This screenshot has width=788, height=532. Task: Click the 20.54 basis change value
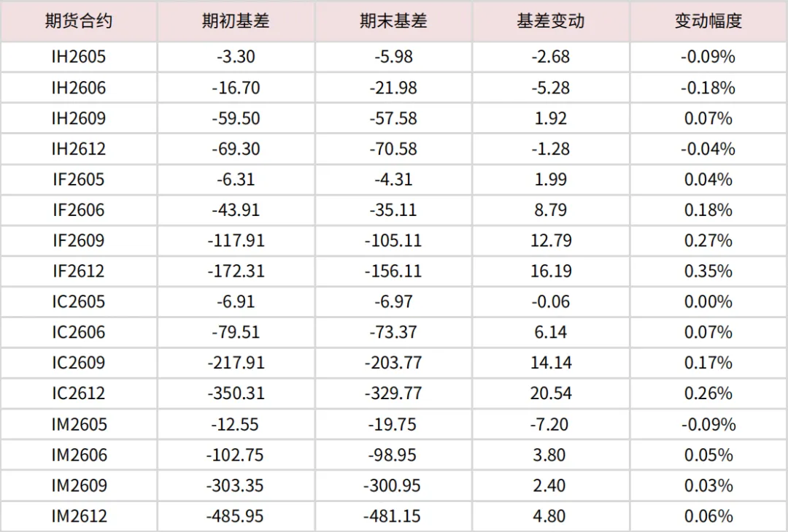pyautogui.click(x=551, y=393)
